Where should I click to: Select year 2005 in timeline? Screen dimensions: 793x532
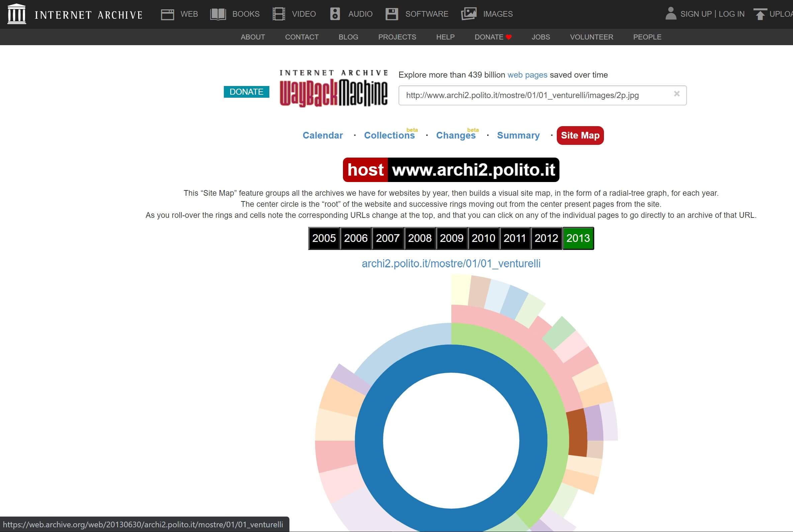point(324,238)
